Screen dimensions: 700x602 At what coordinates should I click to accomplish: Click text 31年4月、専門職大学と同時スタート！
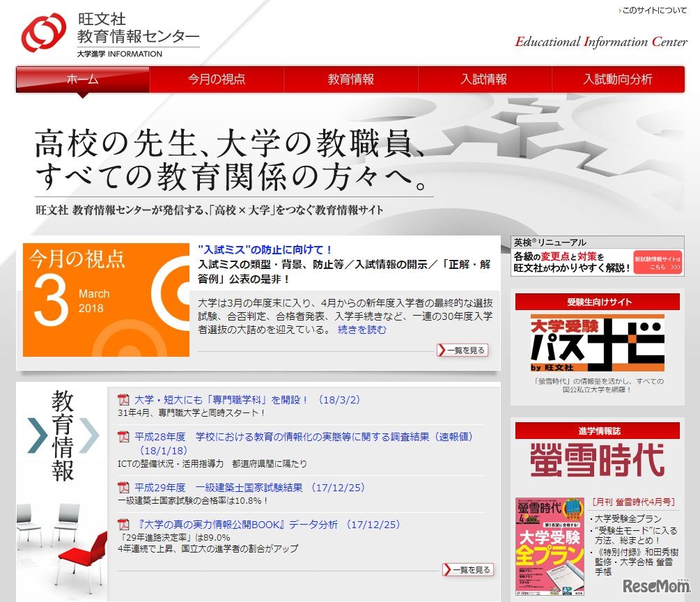tap(192, 413)
